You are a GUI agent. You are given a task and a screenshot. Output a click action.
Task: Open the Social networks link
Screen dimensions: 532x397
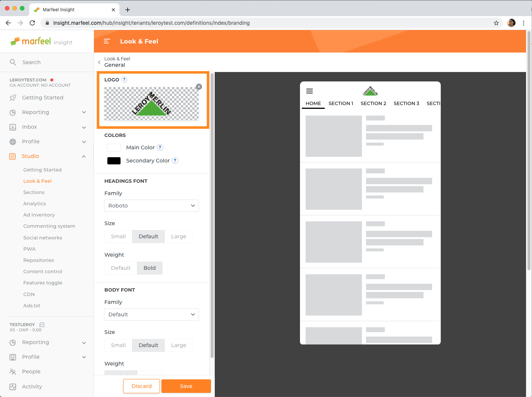click(x=43, y=238)
